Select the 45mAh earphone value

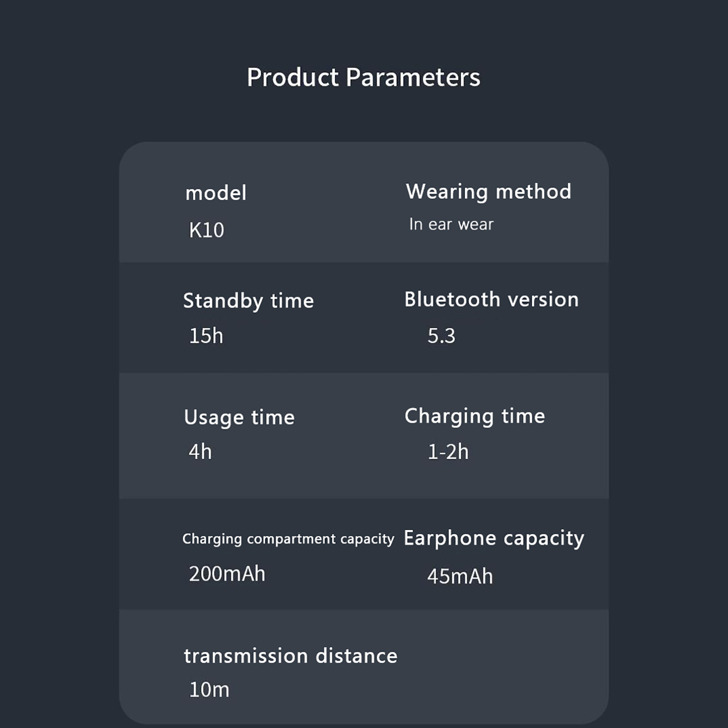tap(460, 576)
